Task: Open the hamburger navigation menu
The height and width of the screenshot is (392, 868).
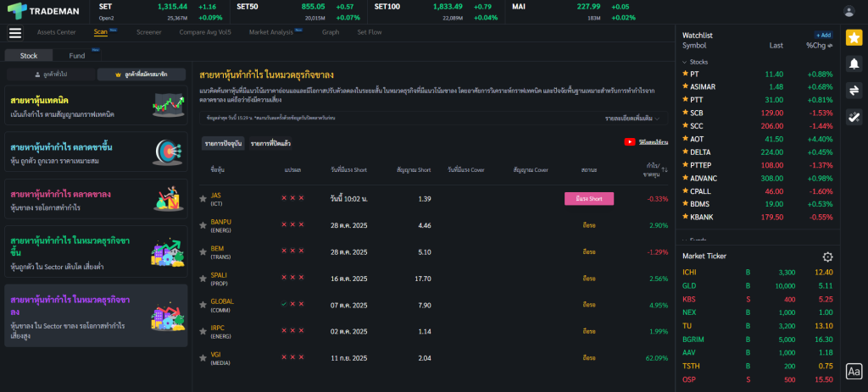Action: 14,33
